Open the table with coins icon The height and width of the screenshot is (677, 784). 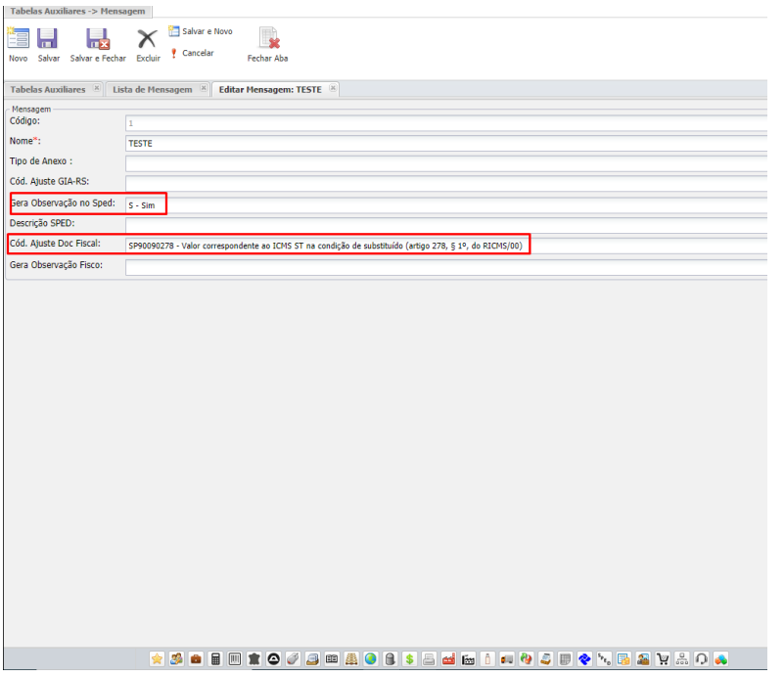click(x=623, y=659)
